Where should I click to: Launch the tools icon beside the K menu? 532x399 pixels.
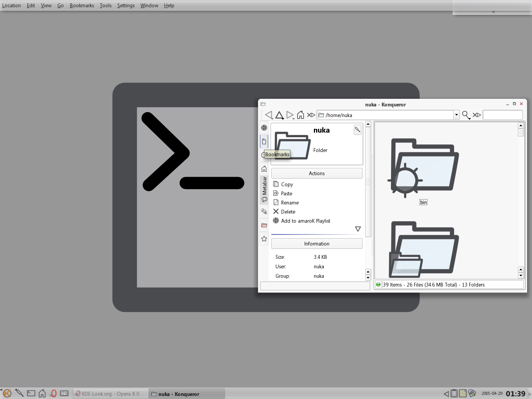click(x=19, y=393)
